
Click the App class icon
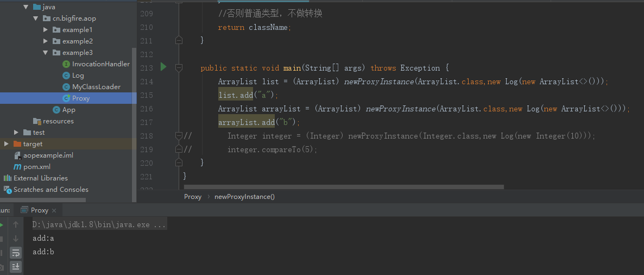[x=56, y=110]
